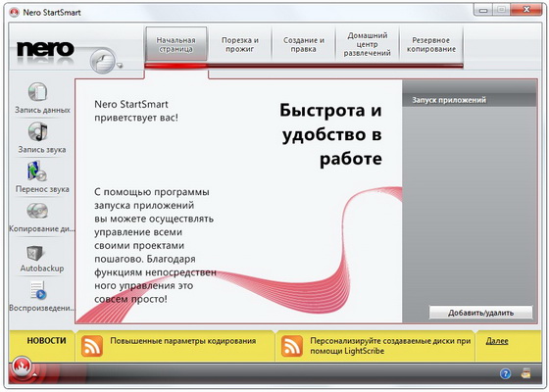Launch Запись звука audio burning icon
549x392 pixels.
pos(37,131)
